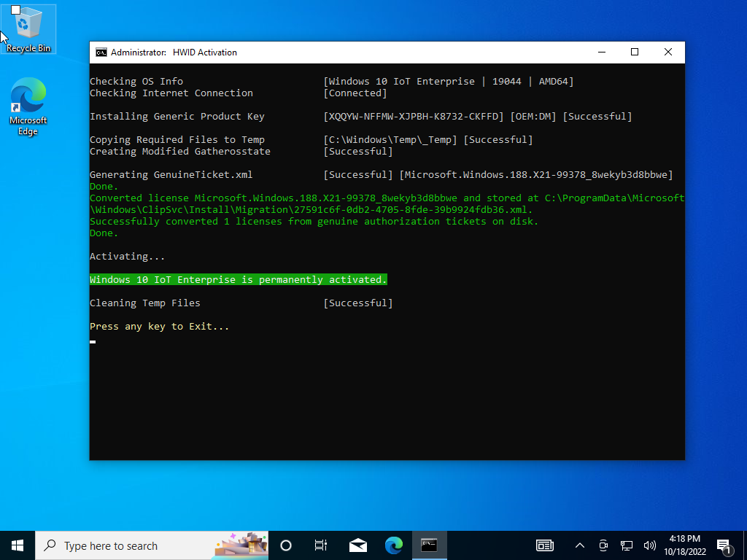Click the 'C:\Windows\Temp\_Temp' path text
Screen dimensions: 747x560
[x=390, y=139]
